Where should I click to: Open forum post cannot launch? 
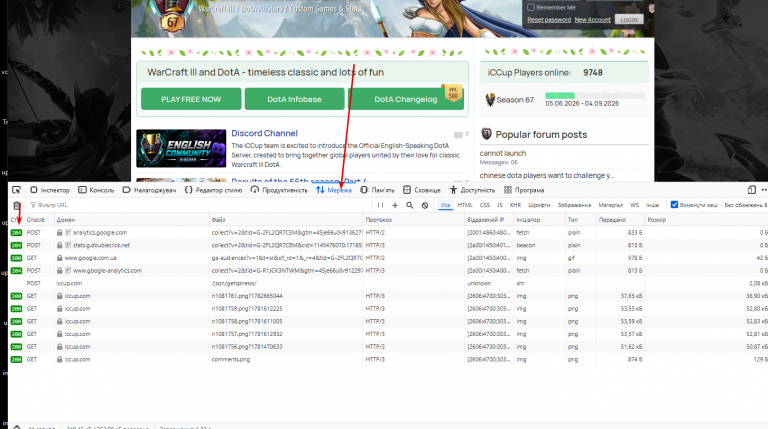[503, 153]
